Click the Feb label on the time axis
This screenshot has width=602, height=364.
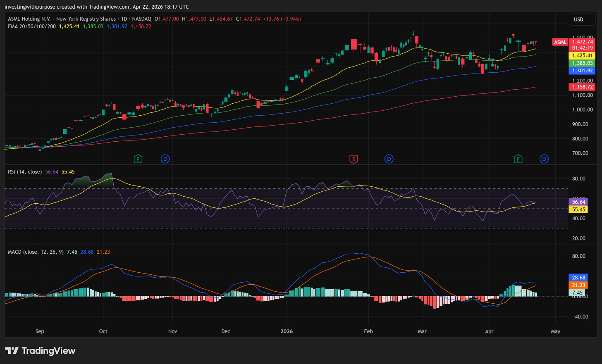click(x=368, y=331)
